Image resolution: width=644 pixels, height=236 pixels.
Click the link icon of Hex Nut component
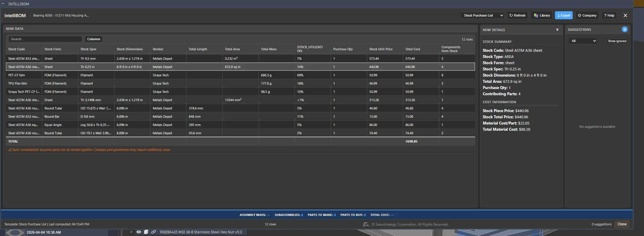(154, 232)
